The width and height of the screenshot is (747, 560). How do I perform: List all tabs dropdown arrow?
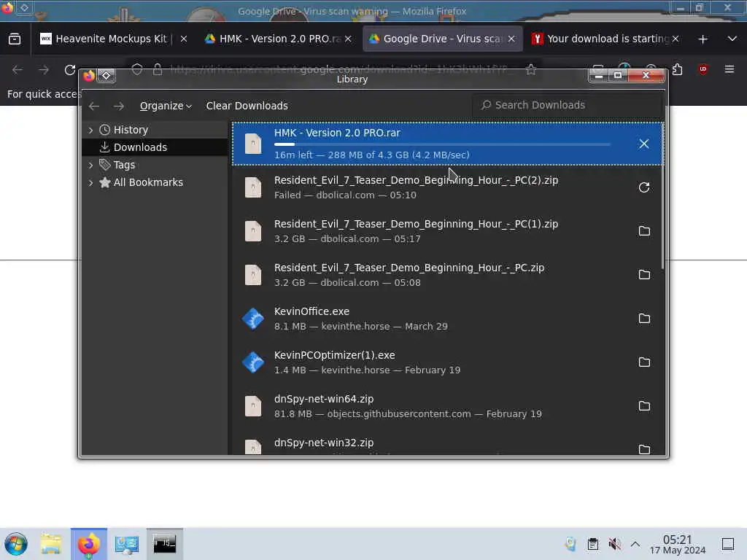click(732, 39)
